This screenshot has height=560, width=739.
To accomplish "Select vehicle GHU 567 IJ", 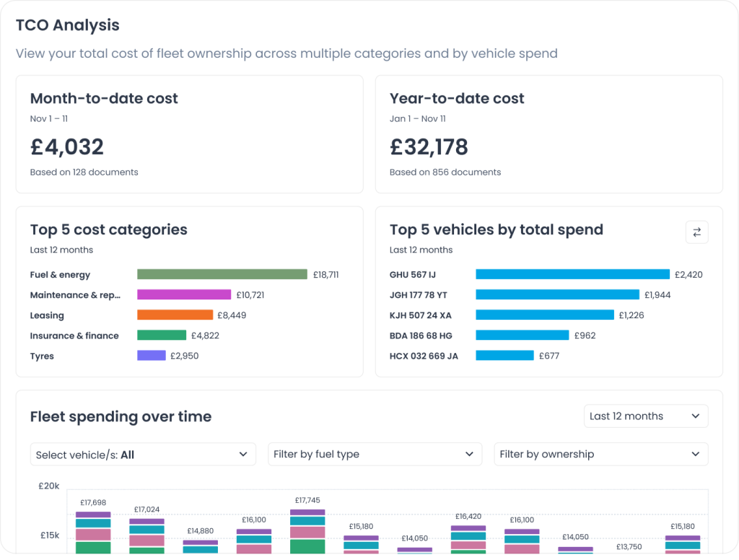I will [x=413, y=275].
